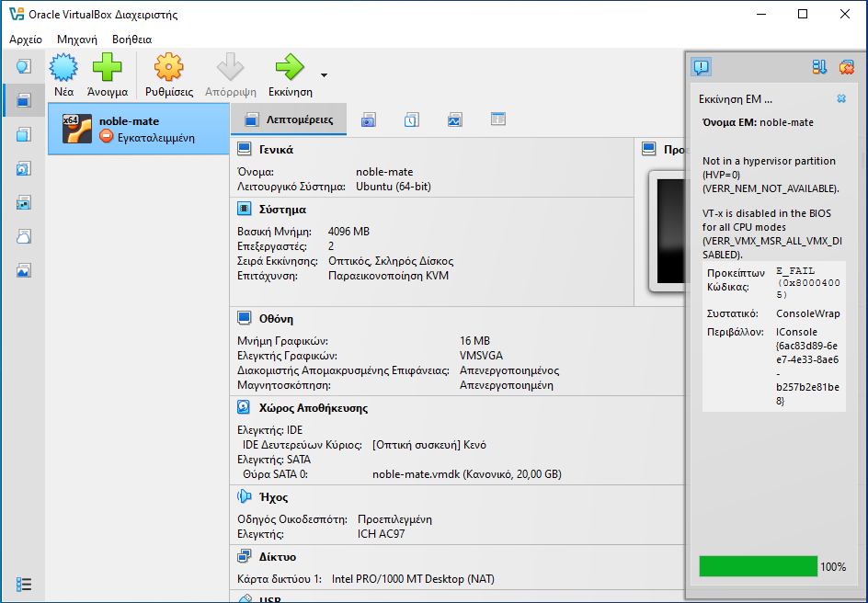868x603 pixels.
Task: Open the File Manager tab icon
Action: (x=498, y=119)
